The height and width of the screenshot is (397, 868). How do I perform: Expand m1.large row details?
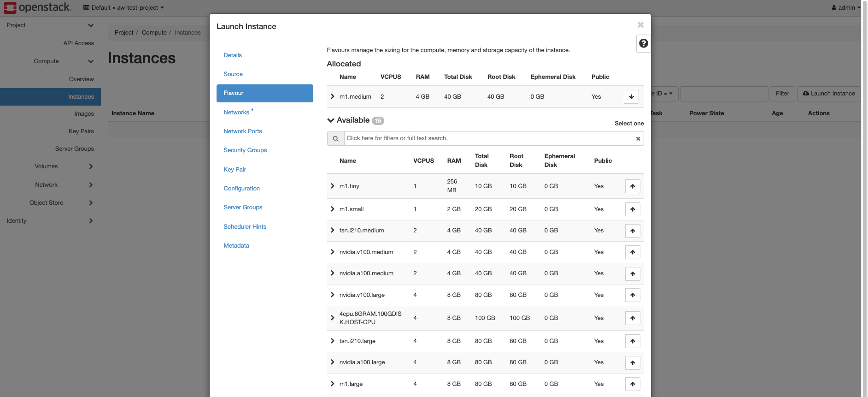[x=332, y=384]
